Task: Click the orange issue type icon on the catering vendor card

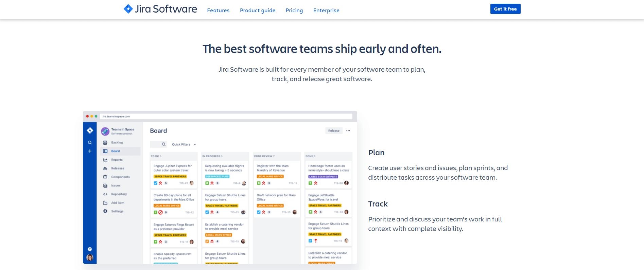Action: point(207,241)
